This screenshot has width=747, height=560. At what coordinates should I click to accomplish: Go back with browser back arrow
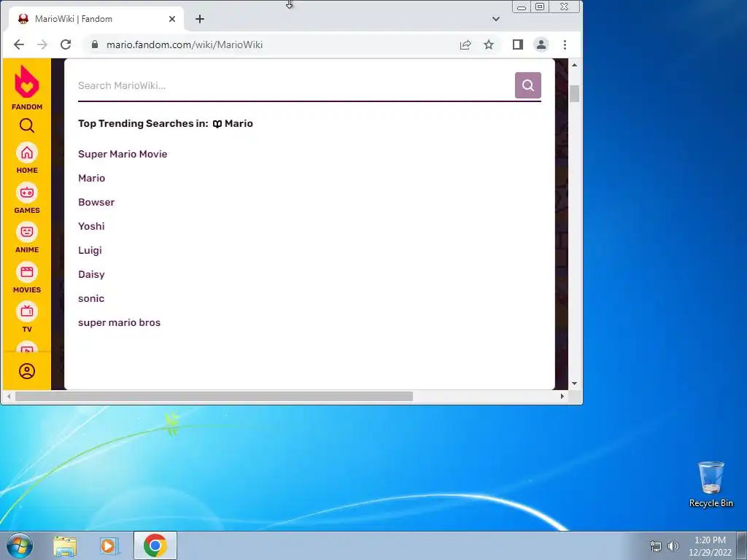[x=18, y=44]
